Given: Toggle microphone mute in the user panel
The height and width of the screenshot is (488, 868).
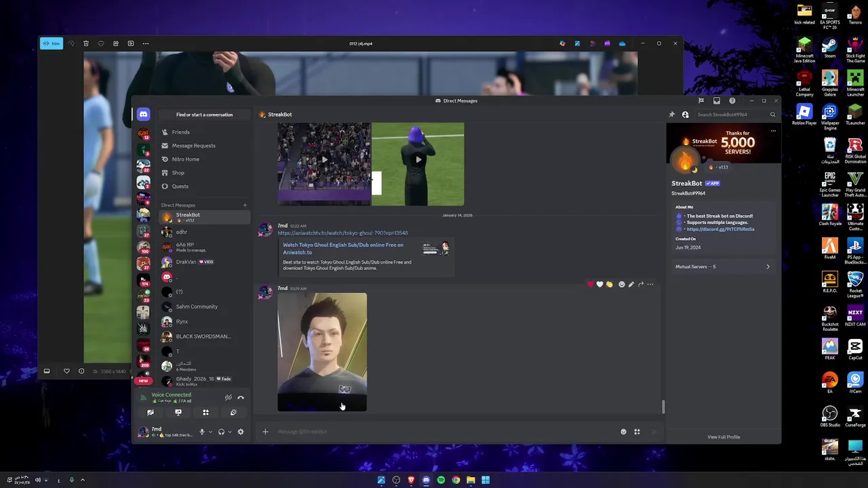Looking at the screenshot, I should pyautogui.click(x=201, y=432).
